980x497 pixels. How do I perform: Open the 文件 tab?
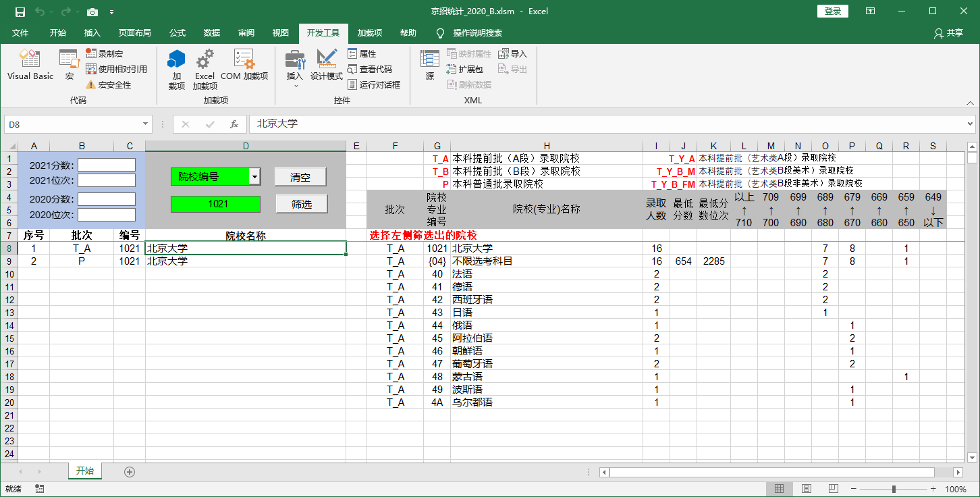click(20, 32)
